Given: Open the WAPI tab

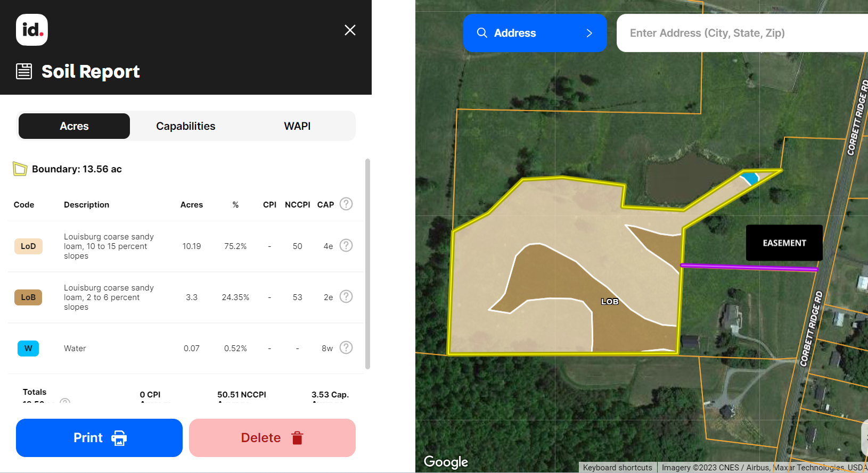Looking at the screenshot, I should pos(297,126).
